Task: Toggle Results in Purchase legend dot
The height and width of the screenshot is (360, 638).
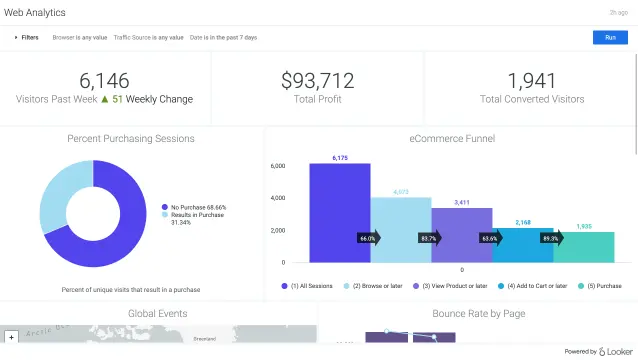Action: click(164, 214)
